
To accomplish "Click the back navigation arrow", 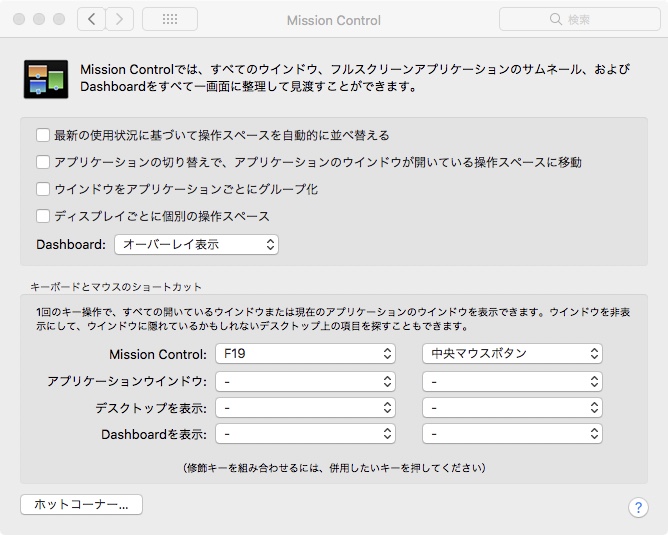I will 91,19.
